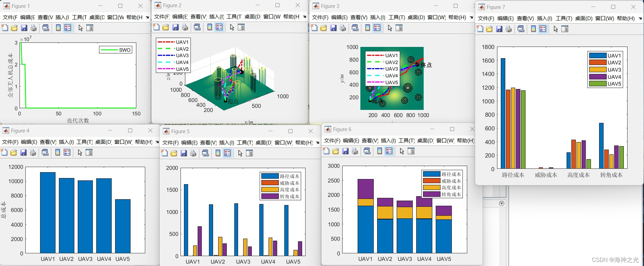Open file icon in Figure 1 toolbar
Image resolution: width=644 pixels, height=266 pixels.
point(14,28)
